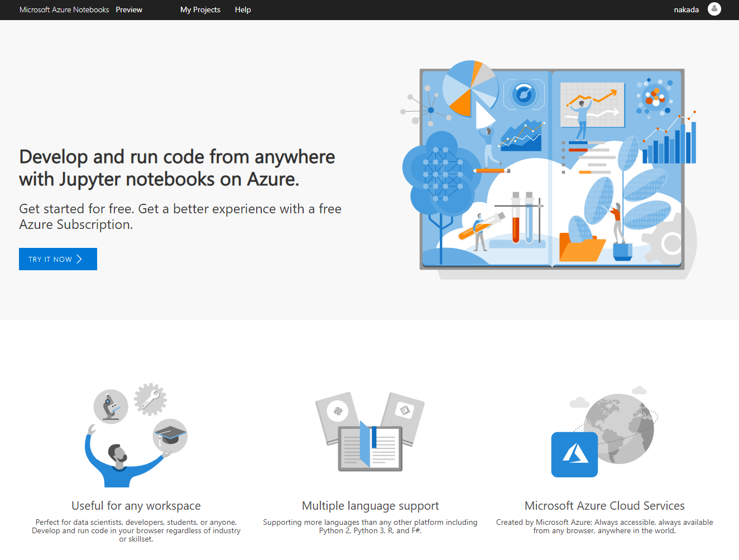Click the open book with blue bookmark
The width and height of the screenshot is (739, 560).
pyautogui.click(x=370, y=448)
